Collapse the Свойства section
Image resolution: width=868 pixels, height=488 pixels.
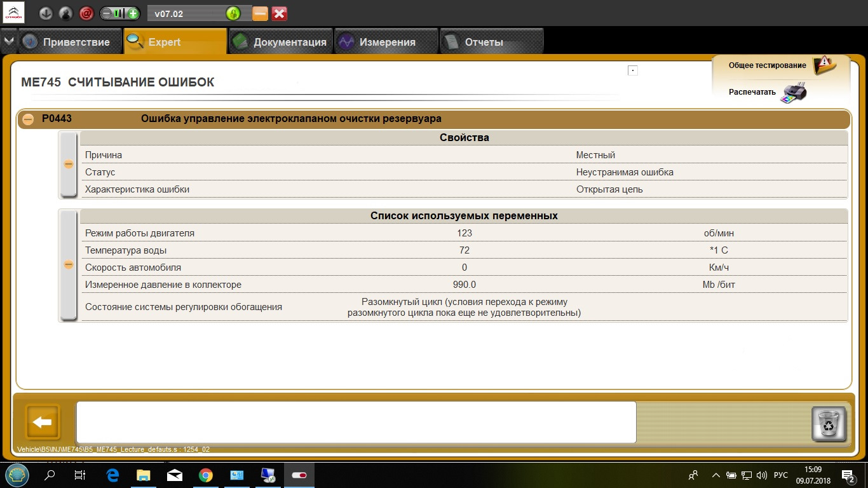pos(69,164)
